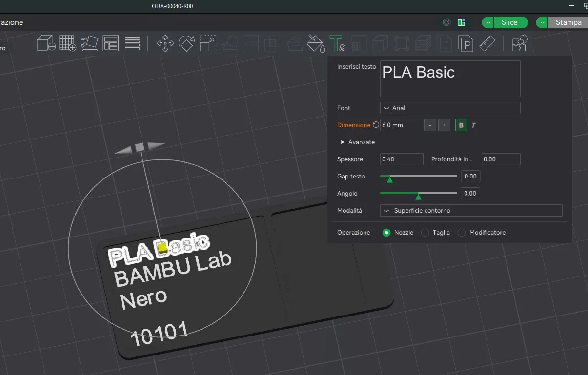
Task: Click the Dimensione 6.0 mm field
Action: click(401, 125)
